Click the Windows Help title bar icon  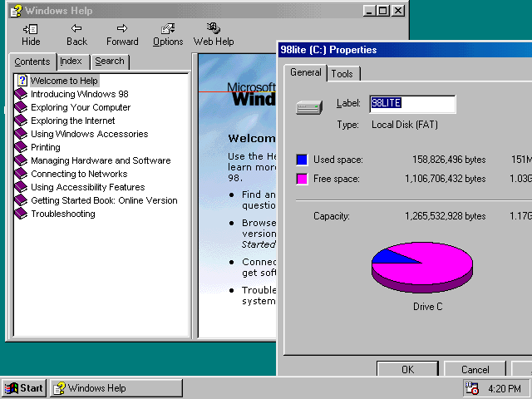point(16,11)
